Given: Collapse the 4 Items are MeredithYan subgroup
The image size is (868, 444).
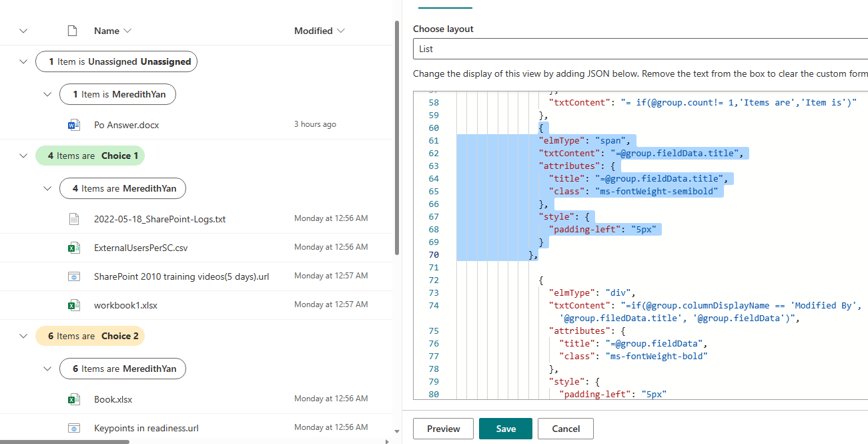Looking at the screenshot, I should 47,188.
